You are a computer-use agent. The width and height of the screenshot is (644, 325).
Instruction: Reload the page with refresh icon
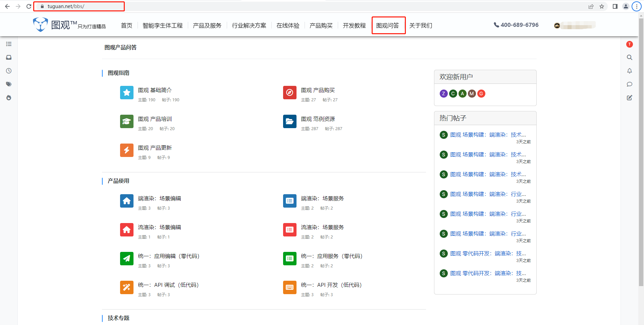click(x=29, y=6)
